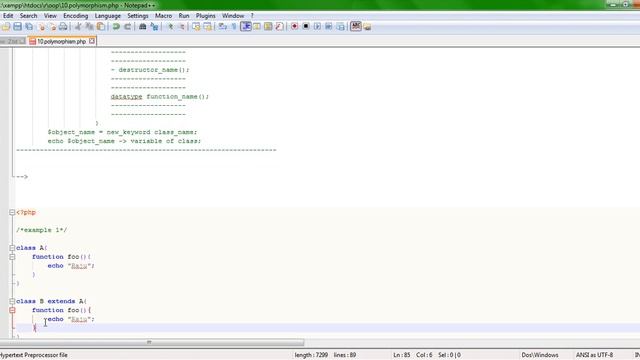Run macro multiple times icon
Viewport: 640px width, 360px height.
[329, 27]
